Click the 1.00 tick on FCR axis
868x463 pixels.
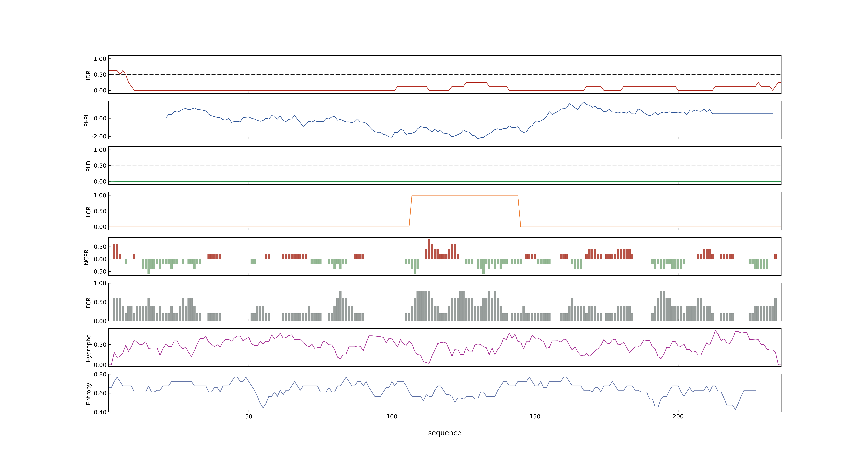(100, 283)
